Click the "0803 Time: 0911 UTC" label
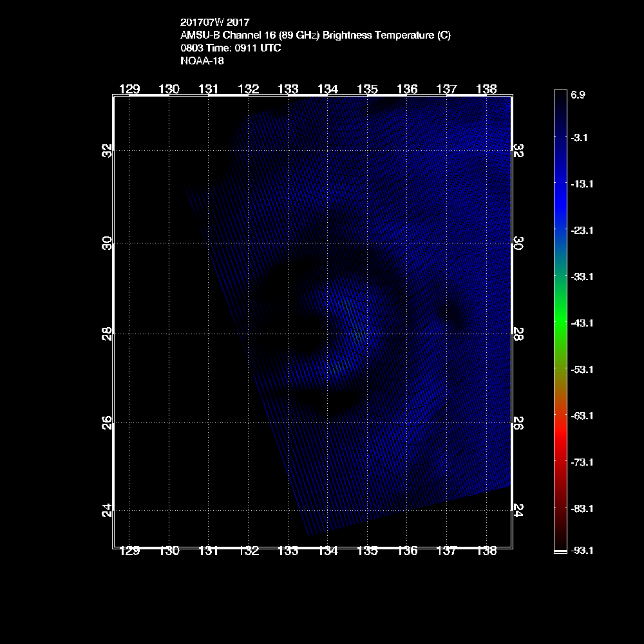Viewport: 644px width, 644px height. (x=231, y=48)
